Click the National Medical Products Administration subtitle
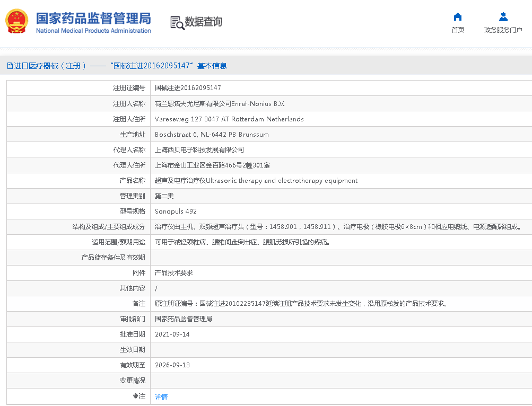Viewport: 532px width, 406px height. [x=93, y=31]
